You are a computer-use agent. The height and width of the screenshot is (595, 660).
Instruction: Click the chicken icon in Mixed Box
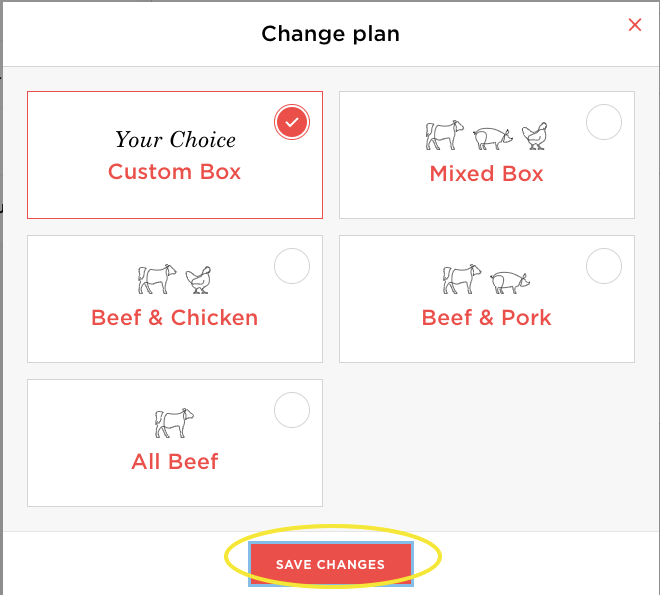(x=535, y=135)
